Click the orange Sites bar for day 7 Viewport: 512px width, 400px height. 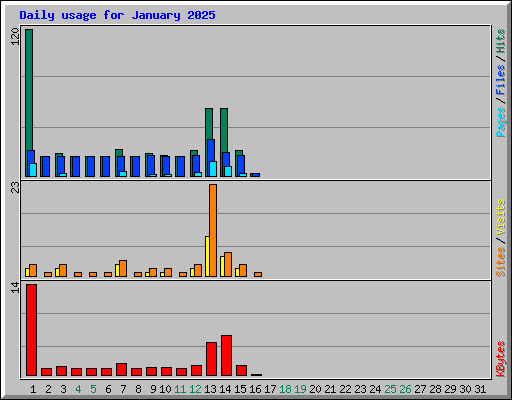click(x=123, y=268)
